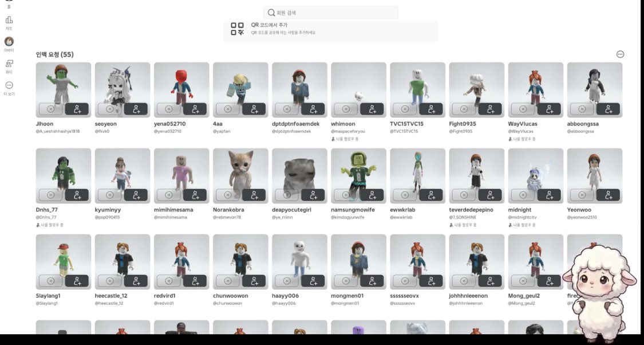
Task: Open the Avatar sidebar icon
Action: pyautogui.click(x=9, y=41)
